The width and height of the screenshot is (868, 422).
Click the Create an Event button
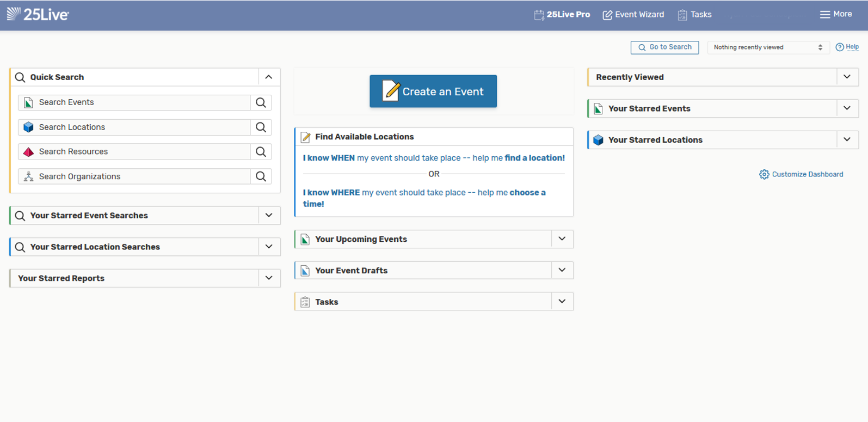[433, 91]
